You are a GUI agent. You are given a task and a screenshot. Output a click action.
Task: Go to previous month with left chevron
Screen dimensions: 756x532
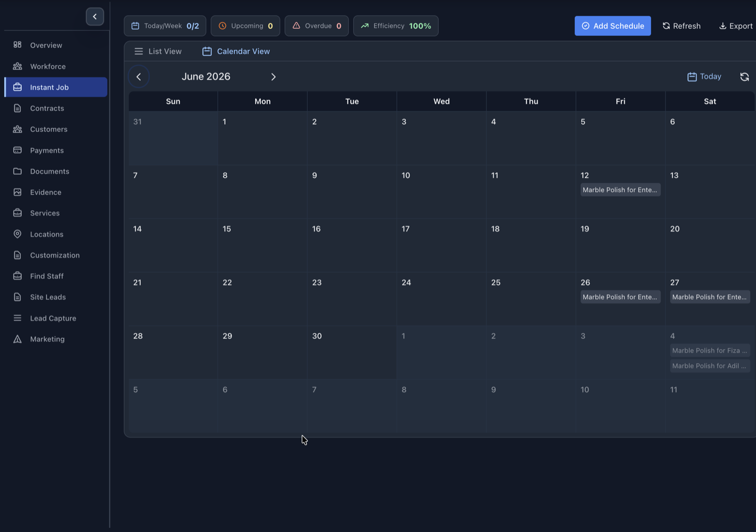[139, 77]
